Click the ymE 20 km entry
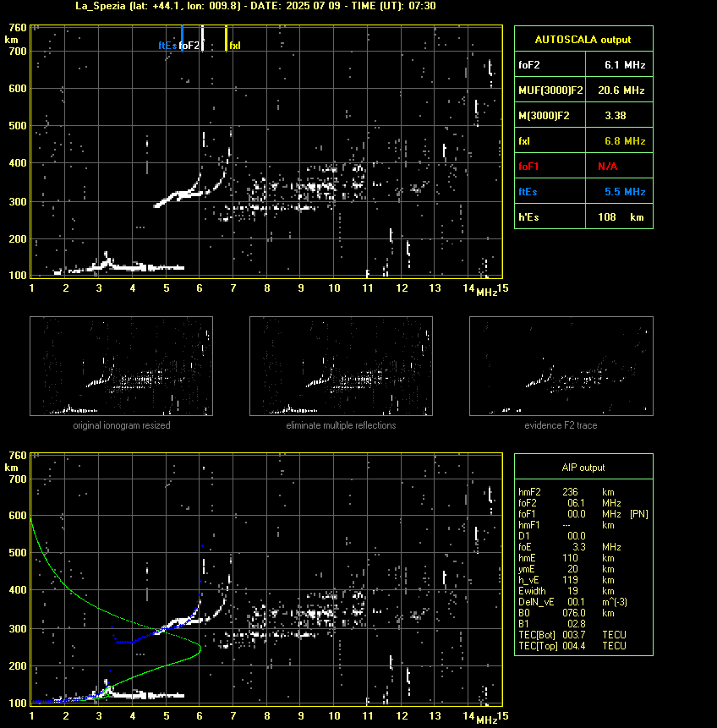The image size is (717, 728). pos(566,569)
